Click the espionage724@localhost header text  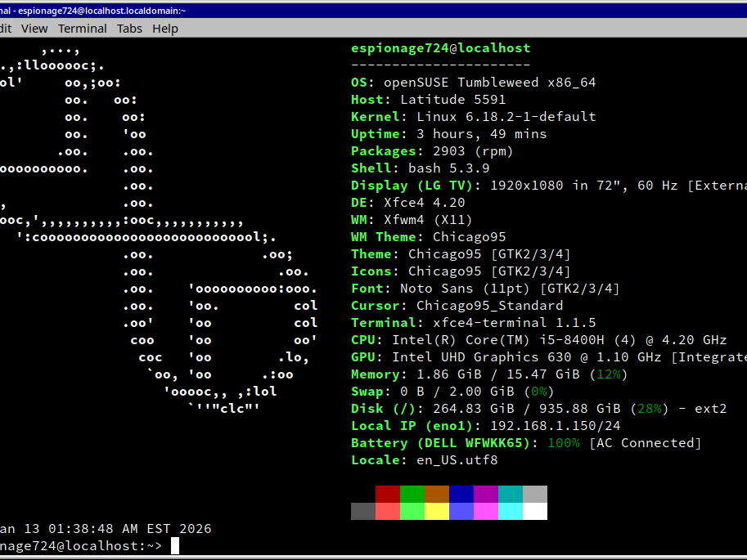click(x=442, y=47)
